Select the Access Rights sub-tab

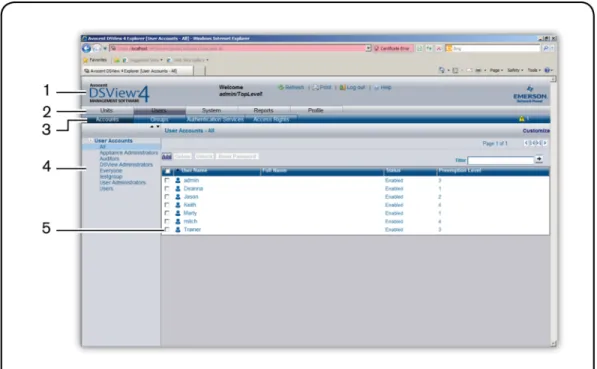tap(271, 119)
